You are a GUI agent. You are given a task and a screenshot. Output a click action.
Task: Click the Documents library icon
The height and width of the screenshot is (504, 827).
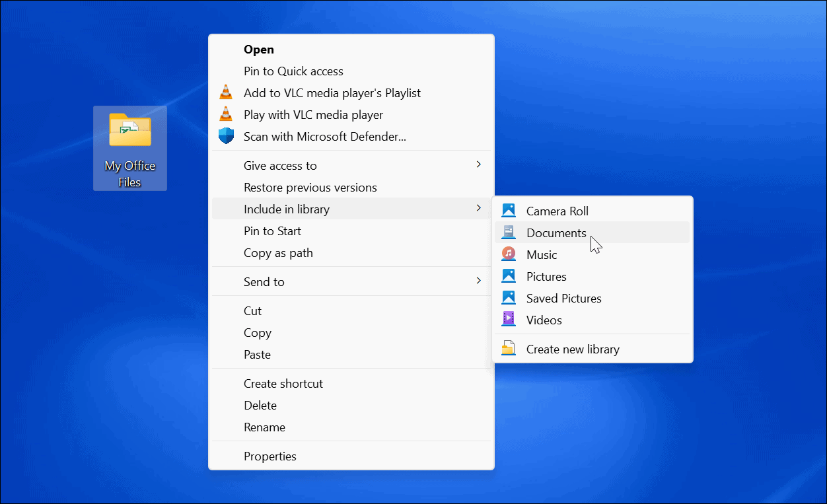pyautogui.click(x=508, y=231)
